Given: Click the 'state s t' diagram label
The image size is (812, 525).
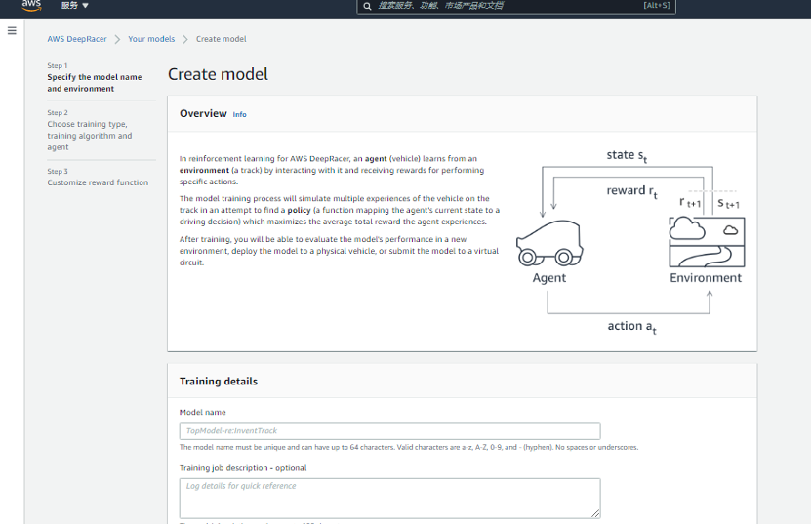Looking at the screenshot, I should coord(627,155).
